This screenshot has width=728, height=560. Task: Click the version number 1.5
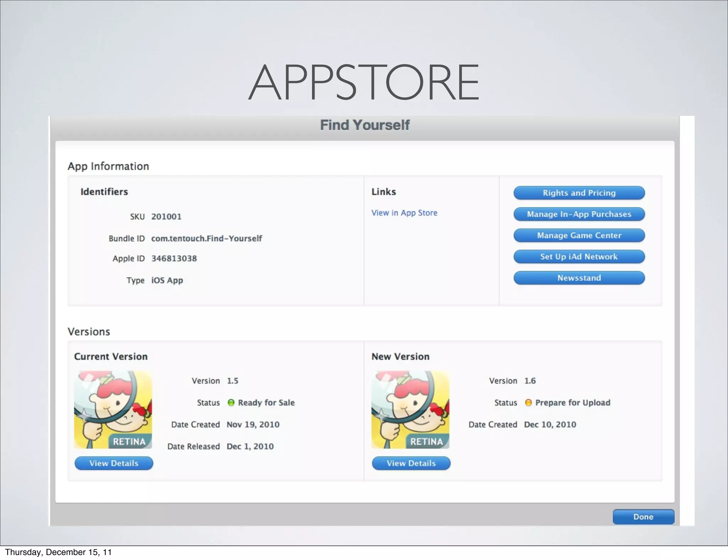click(x=232, y=381)
